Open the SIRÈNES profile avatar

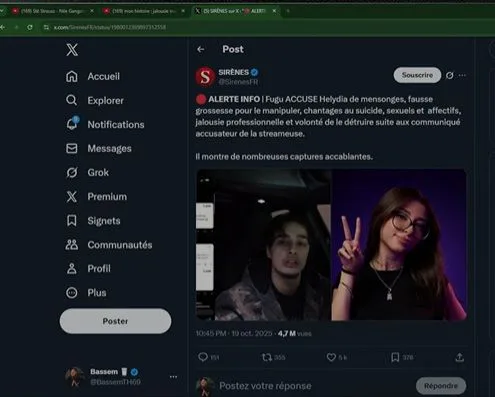coord(205,77)
